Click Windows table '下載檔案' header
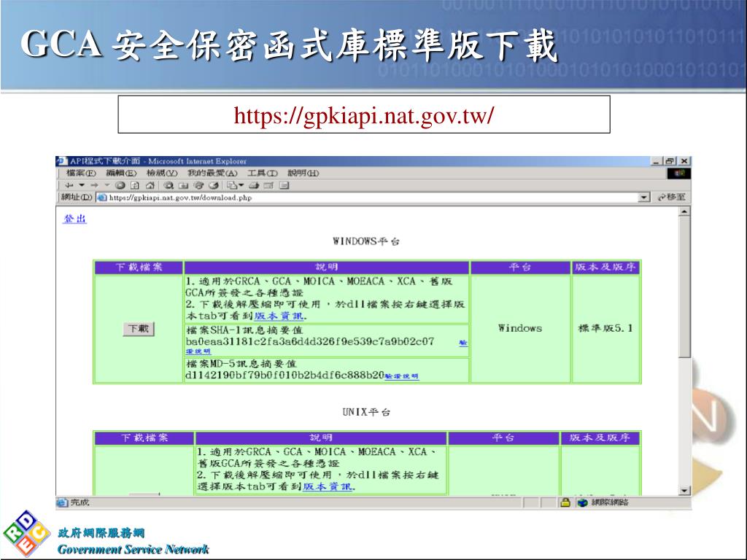The width and height of the screenshot is (747, 560). (x=139, y=267)
